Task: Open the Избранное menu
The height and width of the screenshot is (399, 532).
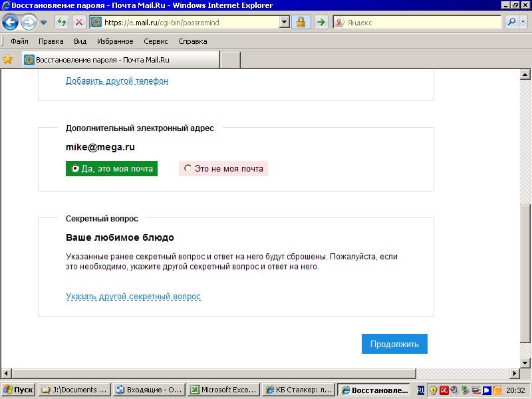Action: tap(114, 41)
